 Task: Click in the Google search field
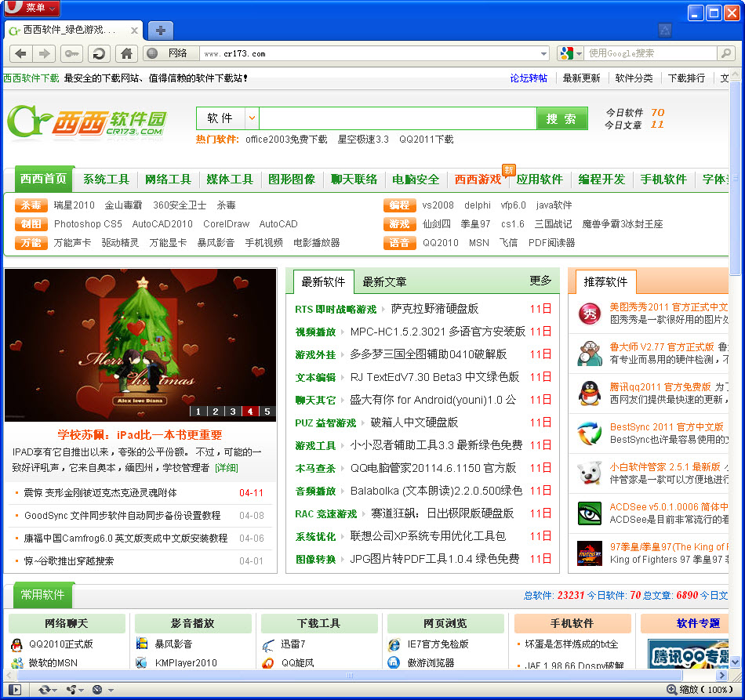(x=652, y=53)
